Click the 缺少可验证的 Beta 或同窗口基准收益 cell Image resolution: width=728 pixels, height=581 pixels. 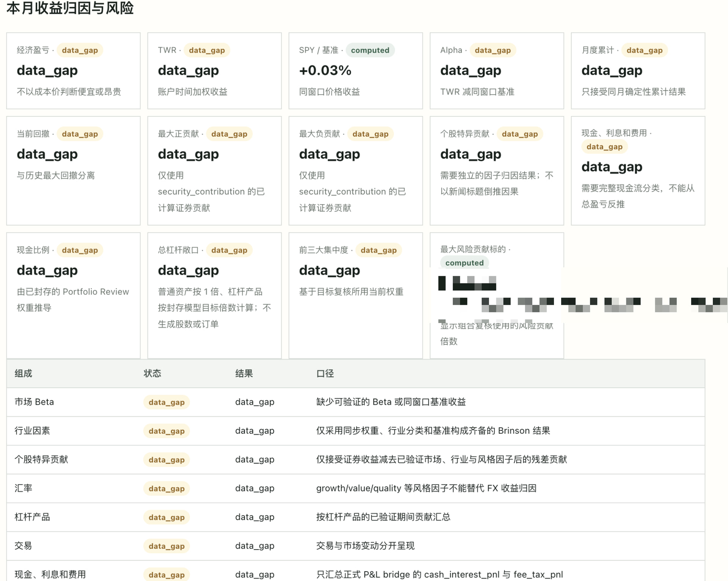click(391, 402)
